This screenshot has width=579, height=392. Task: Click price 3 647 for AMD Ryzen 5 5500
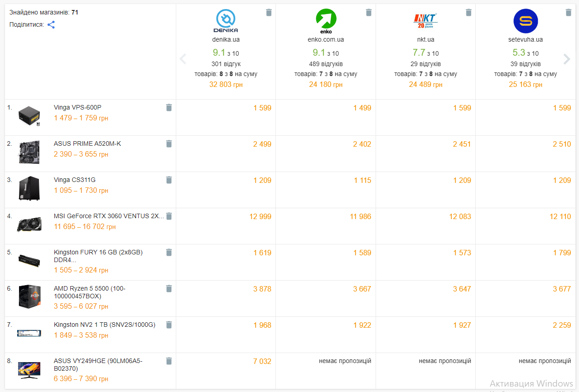[462, 289]
